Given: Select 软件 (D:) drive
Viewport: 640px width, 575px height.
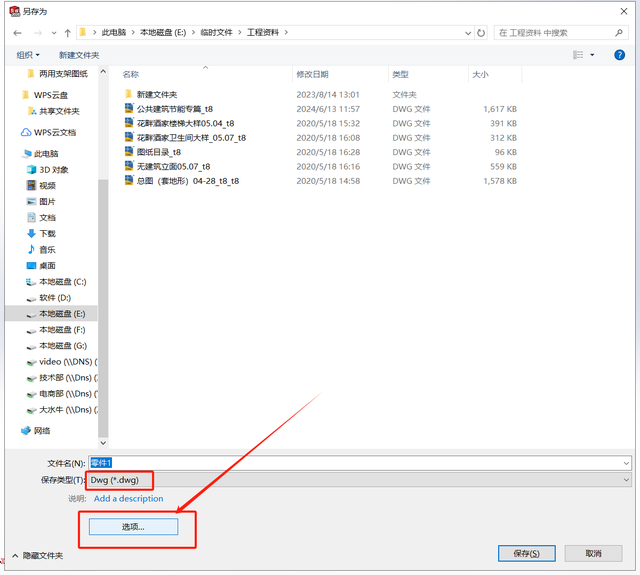Looking at the screenshot, I should (x=55, y=298).
